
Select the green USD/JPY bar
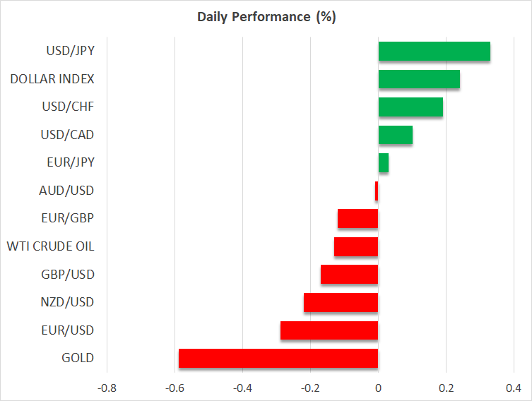pos(434,52)
